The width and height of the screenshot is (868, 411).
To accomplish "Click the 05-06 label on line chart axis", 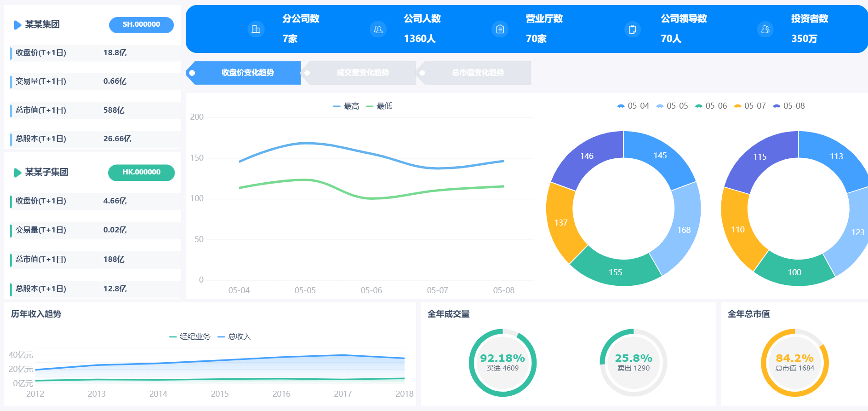I will point(371,290).
